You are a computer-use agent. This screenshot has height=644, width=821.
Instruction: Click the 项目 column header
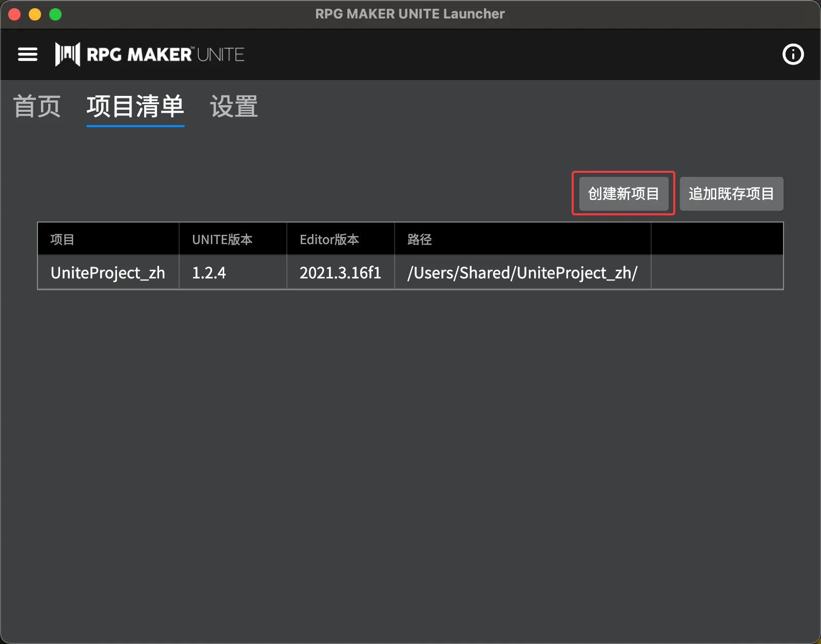[108, 239]
